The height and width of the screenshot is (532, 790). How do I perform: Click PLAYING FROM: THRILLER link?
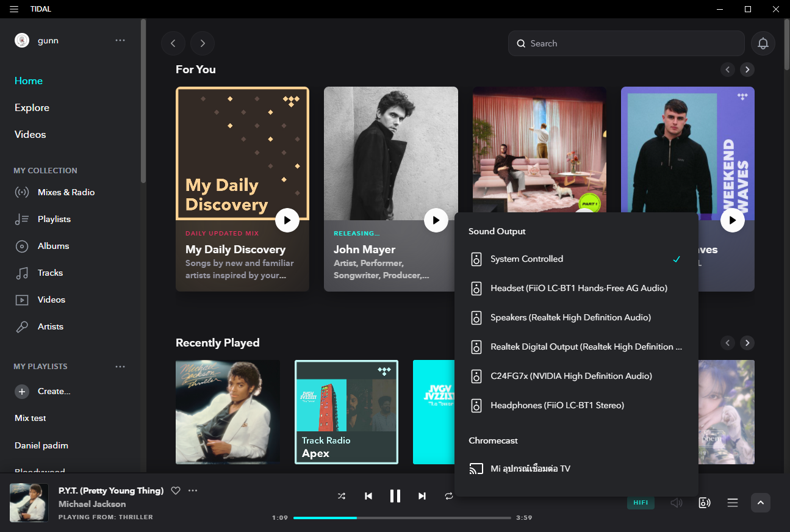point(106,517)
